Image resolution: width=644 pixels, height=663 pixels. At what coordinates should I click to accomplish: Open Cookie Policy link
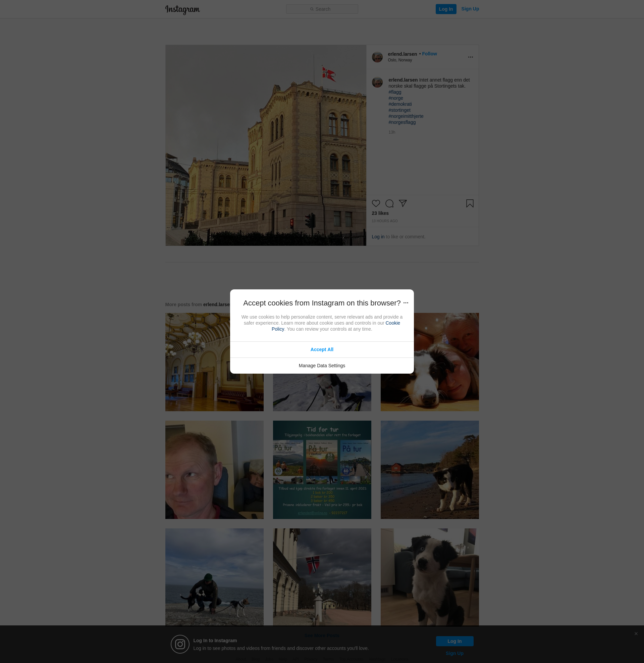coord(392,323)
